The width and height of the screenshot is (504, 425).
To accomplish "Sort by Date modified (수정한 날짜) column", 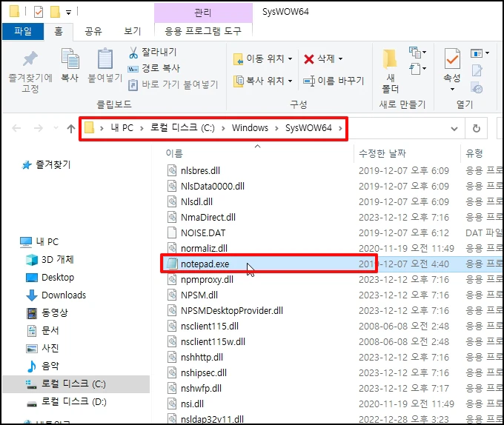I will 382,153.
